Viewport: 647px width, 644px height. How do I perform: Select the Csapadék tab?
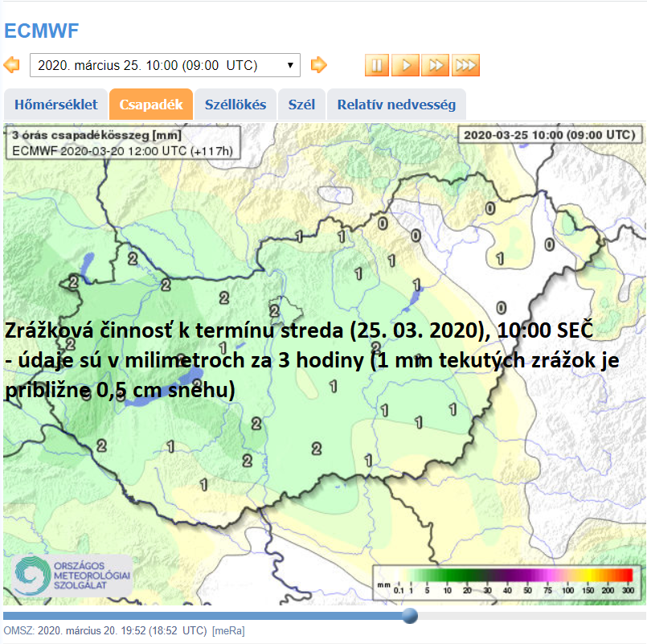point(151,105)
